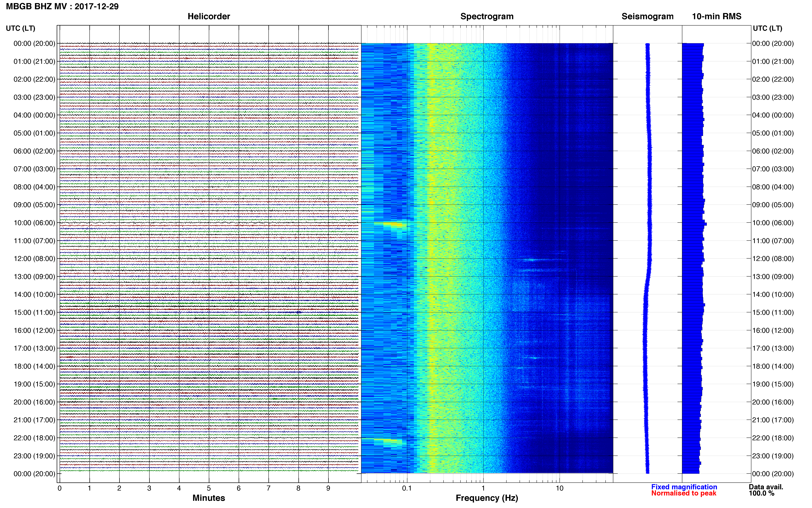Image resolution: width=812 pixels, height=508 pixels.
Task: Click the left '22:00 (18:00)' time label
Action: (34, 438)
